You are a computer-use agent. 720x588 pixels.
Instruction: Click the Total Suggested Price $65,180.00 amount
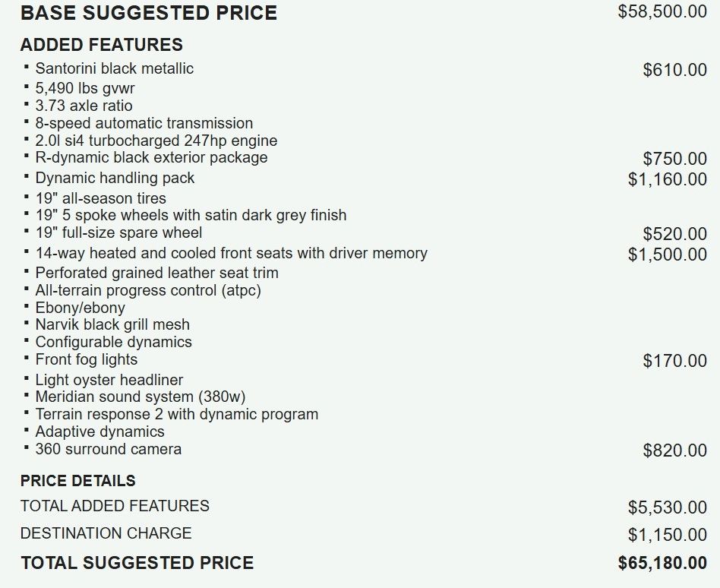click(662, 563)
